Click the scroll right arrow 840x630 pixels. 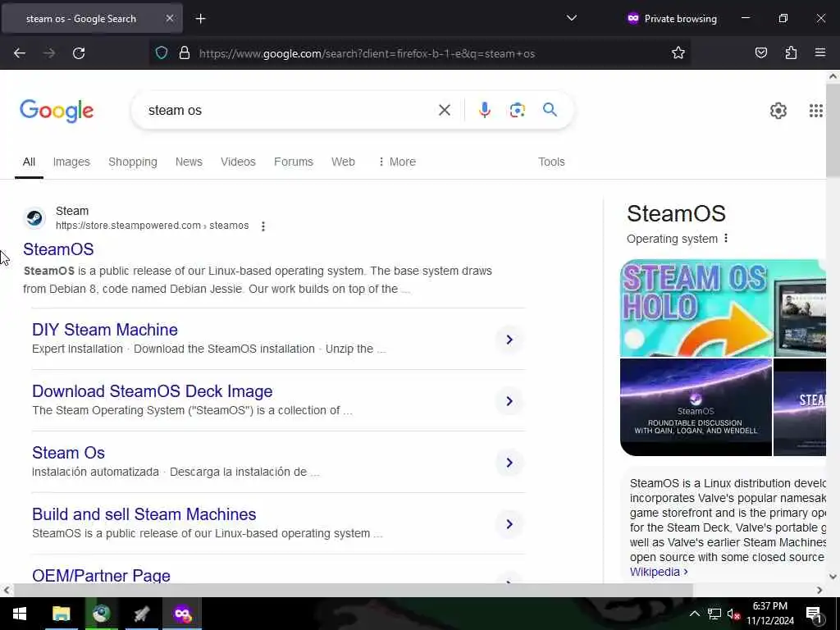click(x=819, y=590)
